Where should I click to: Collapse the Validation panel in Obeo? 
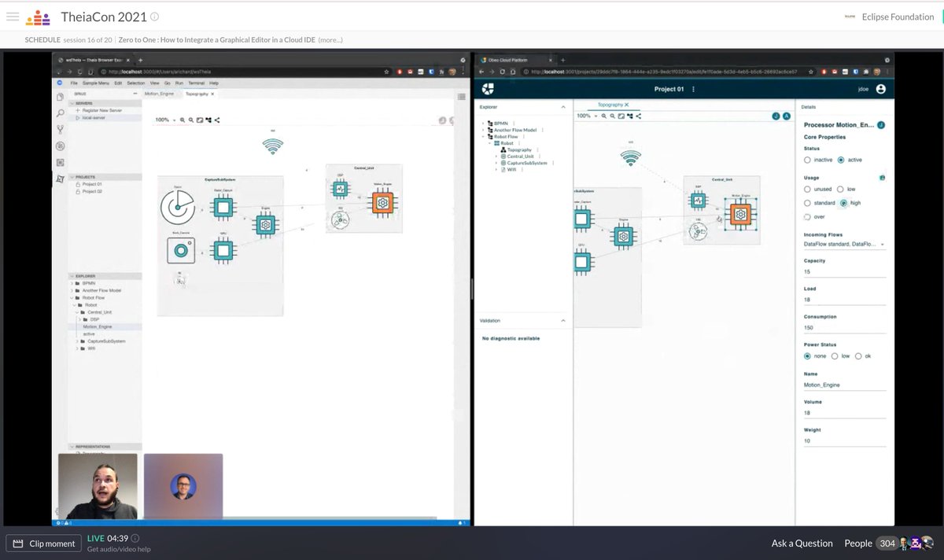(562, 320)
